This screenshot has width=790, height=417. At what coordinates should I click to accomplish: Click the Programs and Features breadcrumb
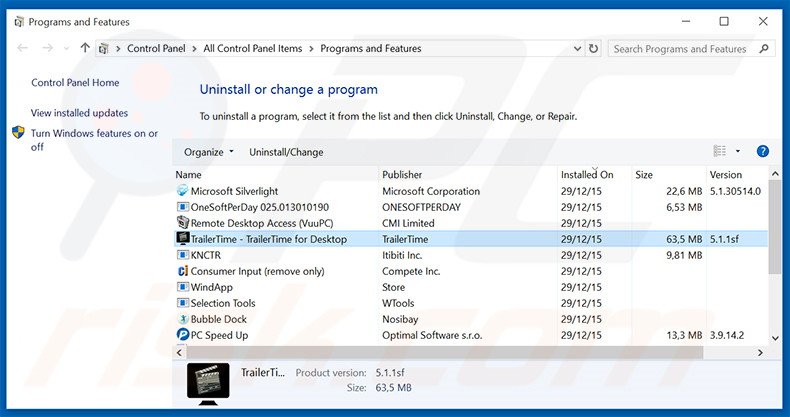click(371, 48)
